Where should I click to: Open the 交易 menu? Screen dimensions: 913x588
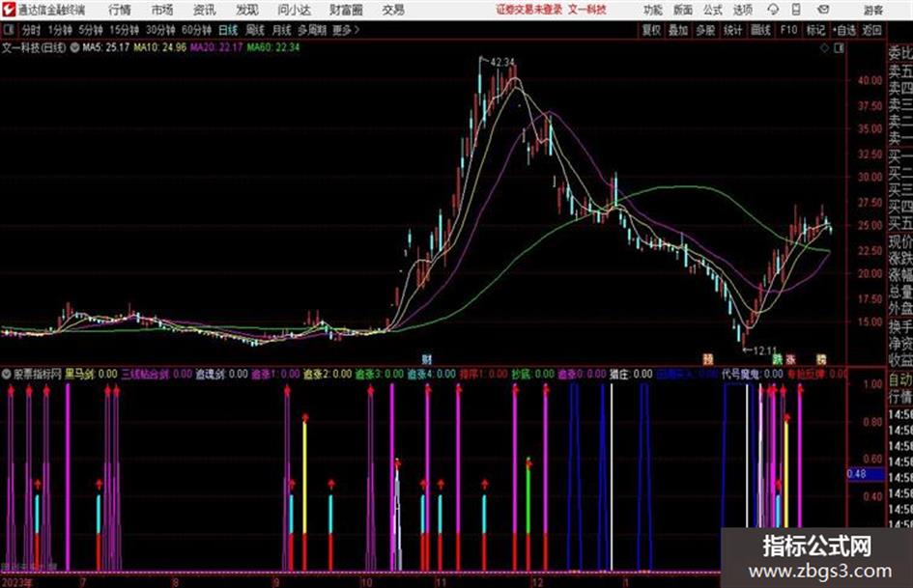(393, 10)
